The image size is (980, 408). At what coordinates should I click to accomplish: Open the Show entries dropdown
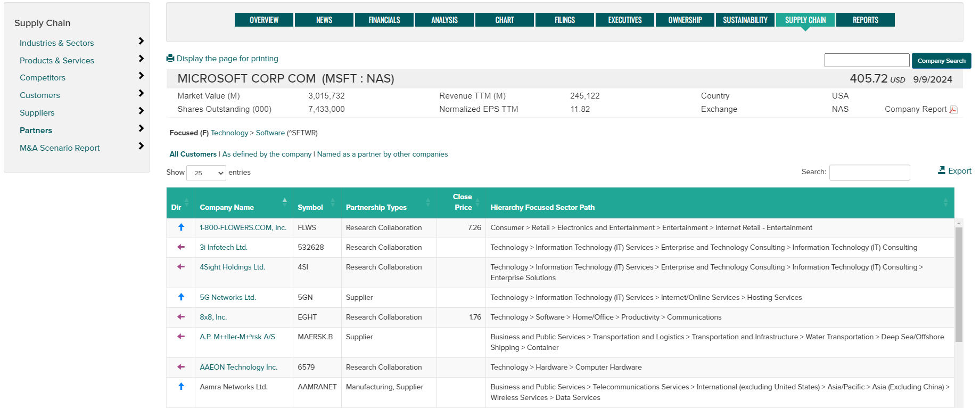pos(206,173)
